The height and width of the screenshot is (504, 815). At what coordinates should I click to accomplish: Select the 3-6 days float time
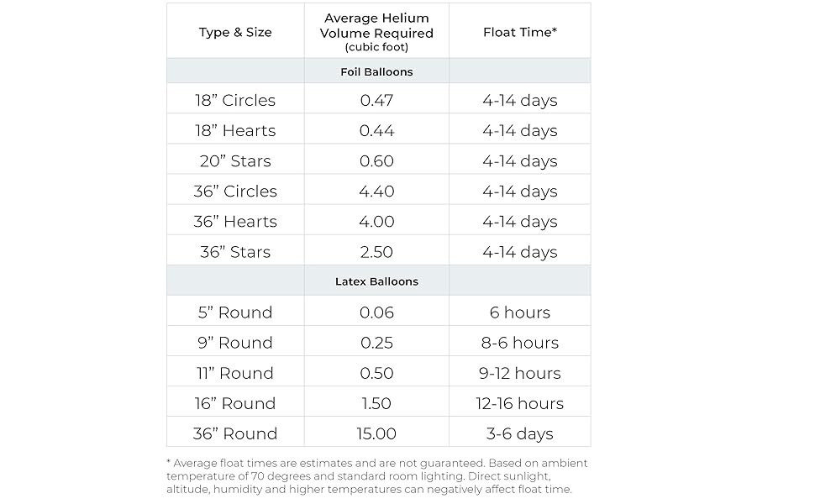[520, 433]
